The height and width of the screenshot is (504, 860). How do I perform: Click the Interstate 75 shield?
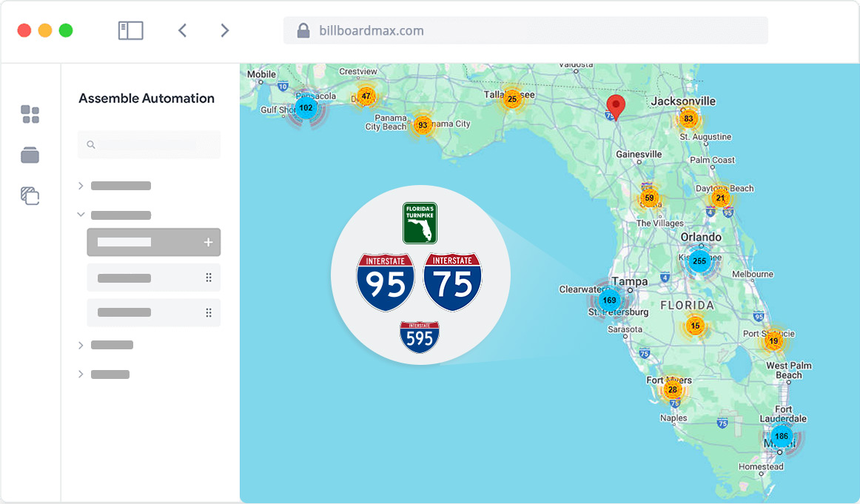pos(452,283)
